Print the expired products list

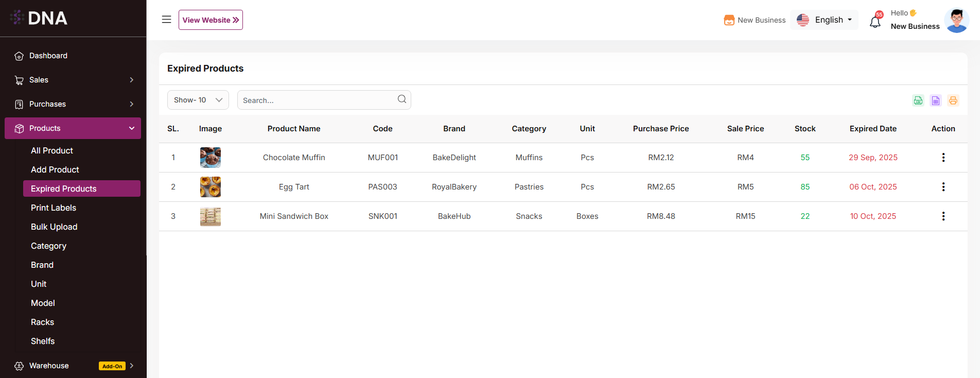click(x=953, y=100)
